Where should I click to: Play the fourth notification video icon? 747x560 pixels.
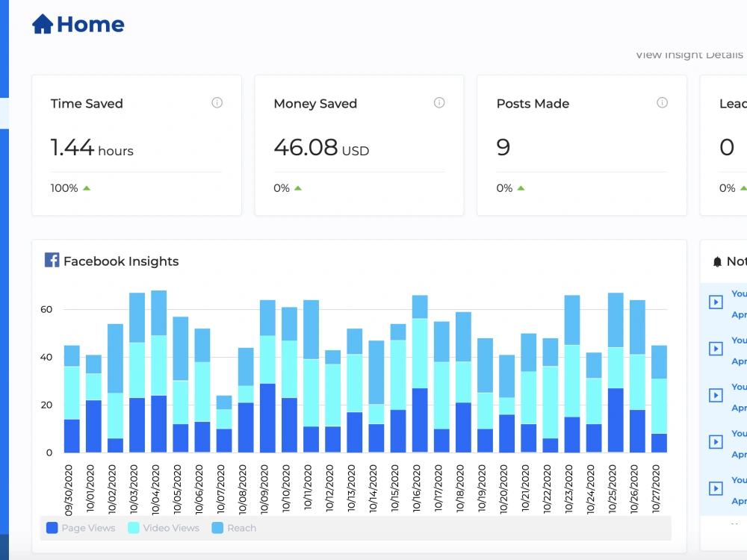click(716, 442)
